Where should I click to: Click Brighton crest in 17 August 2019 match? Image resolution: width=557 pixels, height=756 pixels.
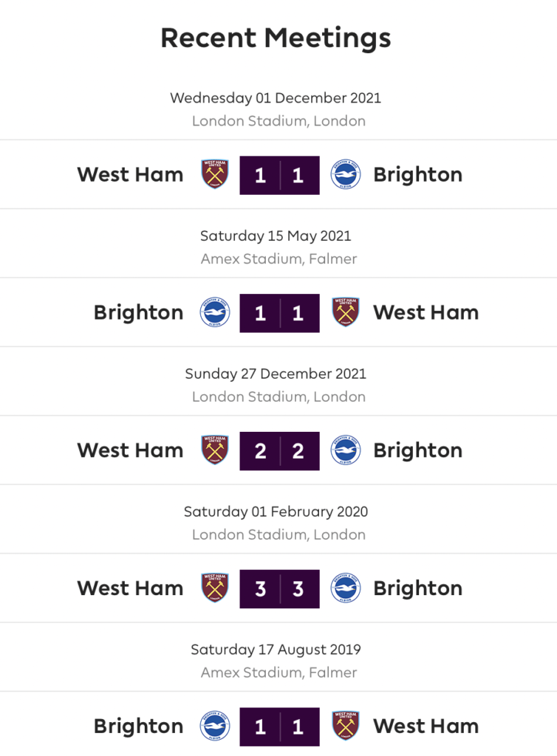click(215, 726)
